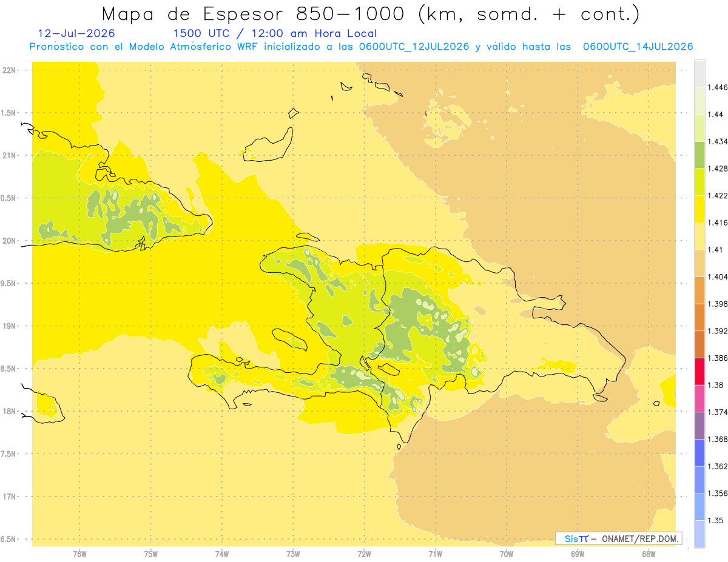
Task: Click the "1.356" color scale value
Action: 718,493
